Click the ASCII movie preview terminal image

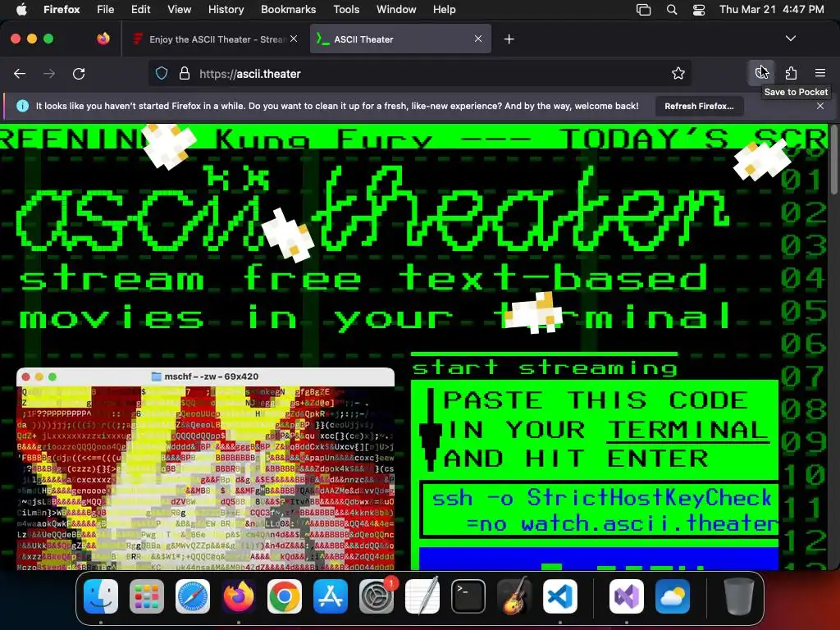click(x=206, y=468)
